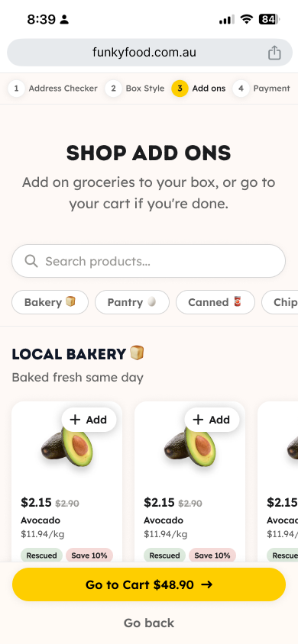This screenshot has width=298, height=644.
Task: Tap the step 1 circle icon
Action: tap(16, 89)
